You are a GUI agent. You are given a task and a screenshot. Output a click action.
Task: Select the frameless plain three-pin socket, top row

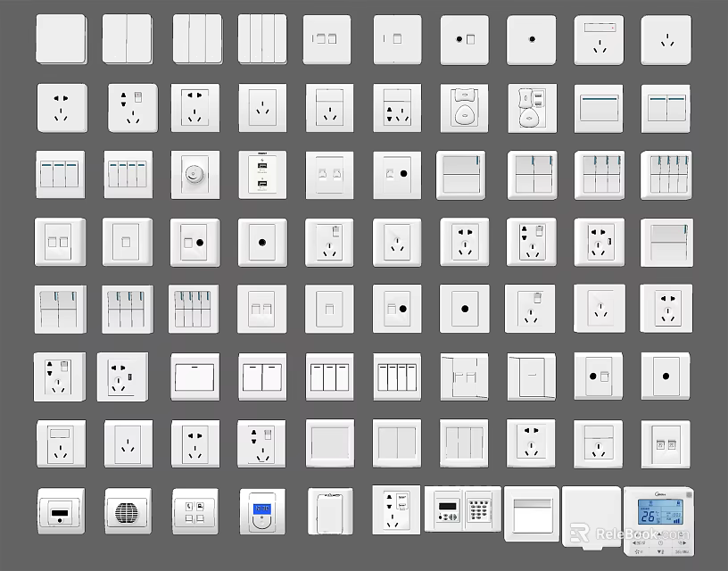[666, 40]
